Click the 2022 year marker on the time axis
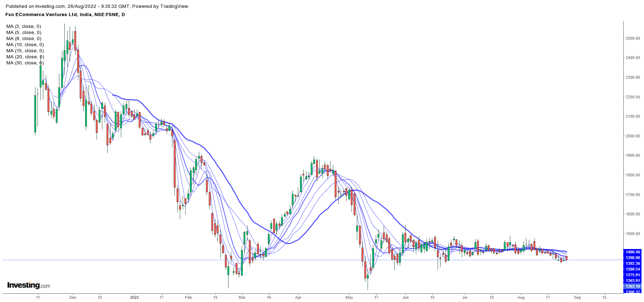The width and height of the screenshot is (644, 302). click(134, 297)
